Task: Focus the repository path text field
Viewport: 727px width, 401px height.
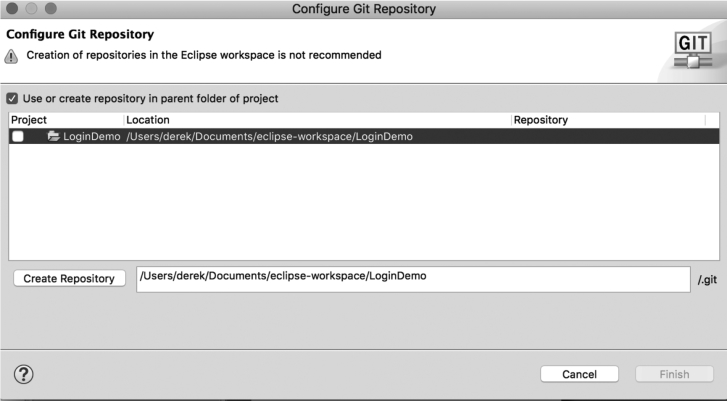Action: click(x=412, y=278)
